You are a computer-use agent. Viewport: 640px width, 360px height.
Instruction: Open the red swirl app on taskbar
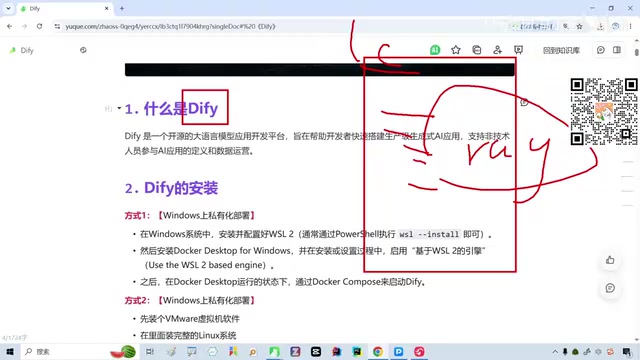pos(419,351)
